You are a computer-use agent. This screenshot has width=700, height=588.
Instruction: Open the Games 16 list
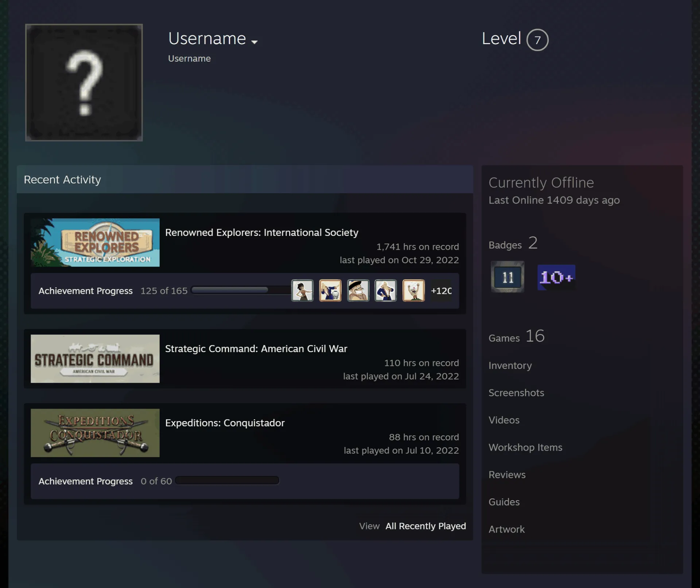[517, 336]
